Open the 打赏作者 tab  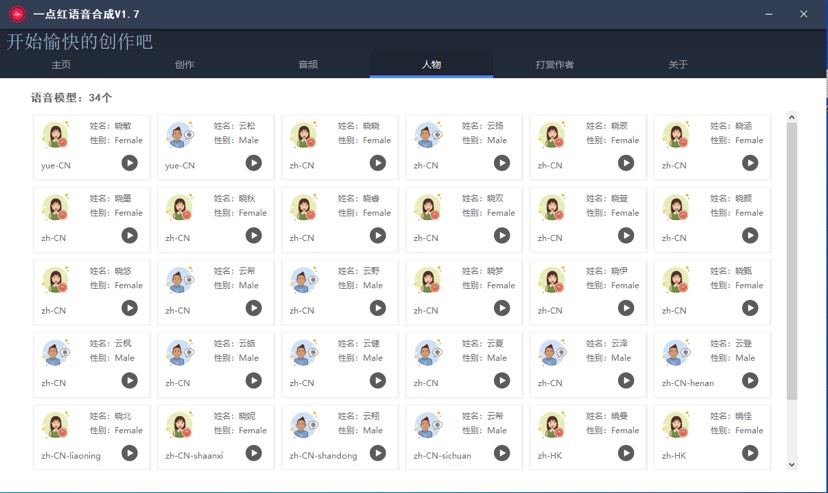555,65
